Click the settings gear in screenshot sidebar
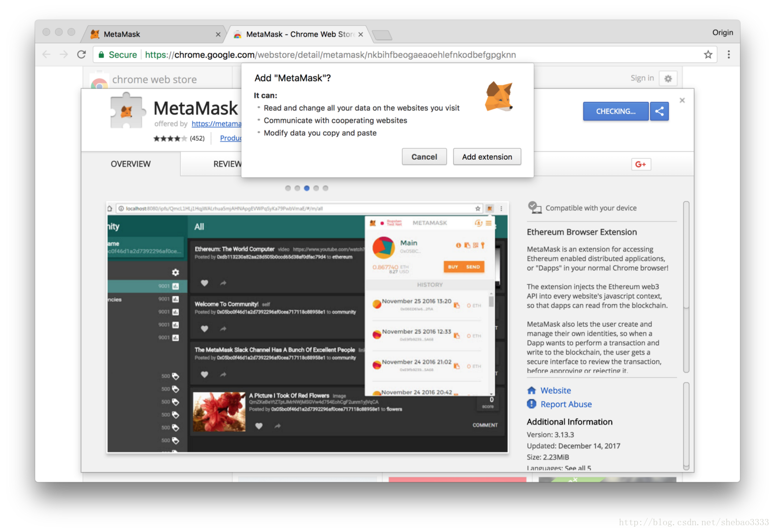 (175, 272)
